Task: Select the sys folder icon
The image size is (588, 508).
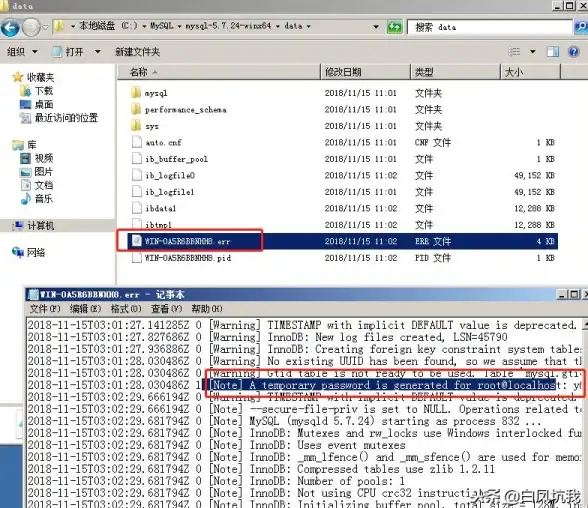Action: [x=136, y=126]
